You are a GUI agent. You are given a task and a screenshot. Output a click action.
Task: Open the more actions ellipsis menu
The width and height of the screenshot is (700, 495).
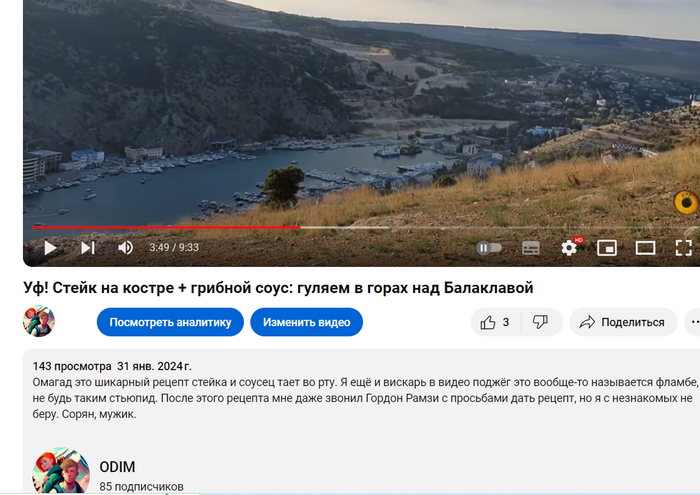693,322
